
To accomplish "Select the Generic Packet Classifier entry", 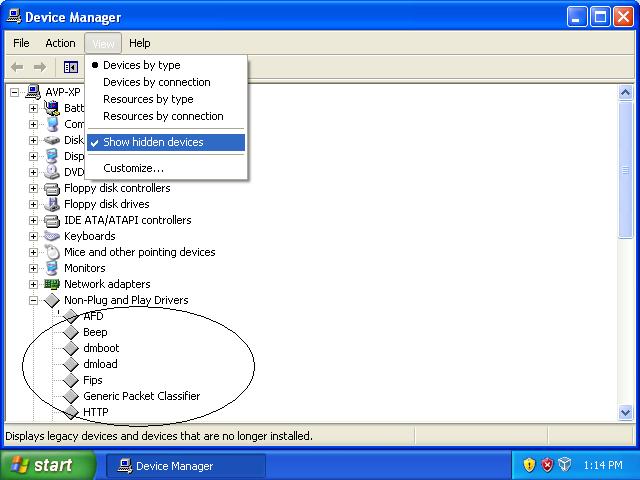I will [142, 396].
